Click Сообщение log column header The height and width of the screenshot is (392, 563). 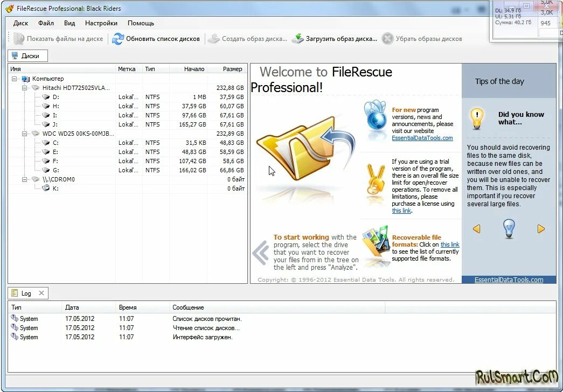click(x=277, y=307)
